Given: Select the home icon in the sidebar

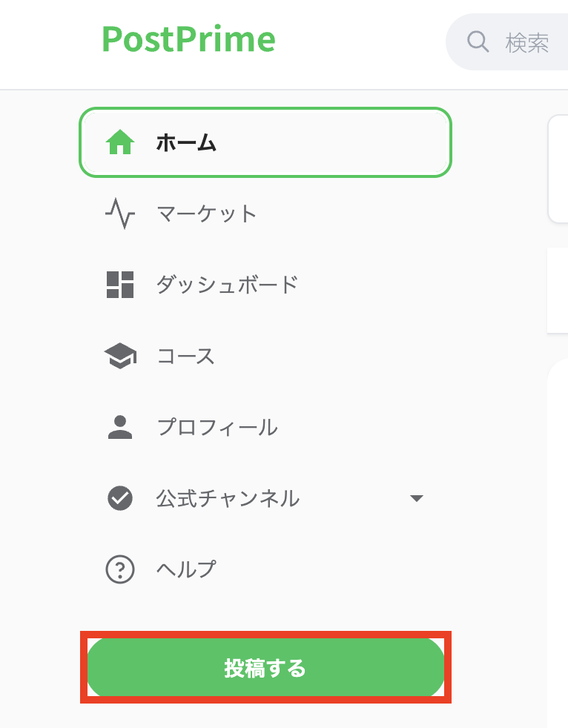Looking at the screenshot, I should tap(120, 142).
